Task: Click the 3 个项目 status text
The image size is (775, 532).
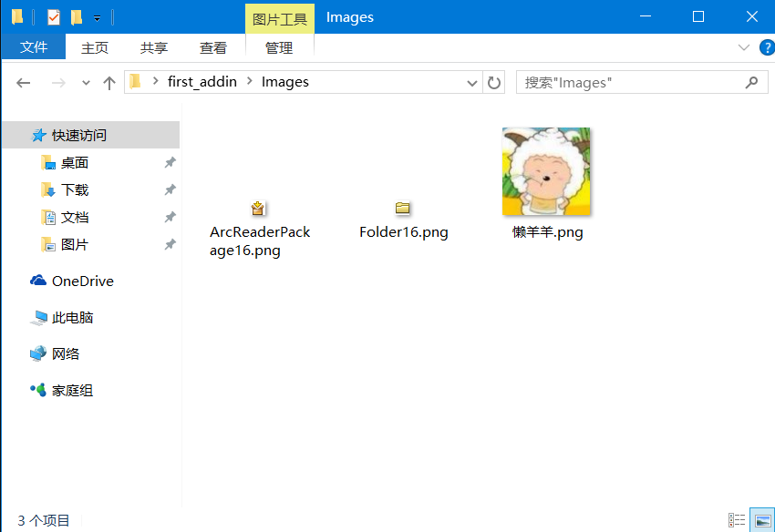Action: click(44, 521)
